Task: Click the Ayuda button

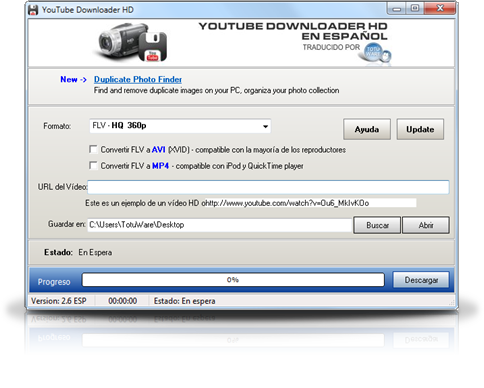Action: coord(367,129)
